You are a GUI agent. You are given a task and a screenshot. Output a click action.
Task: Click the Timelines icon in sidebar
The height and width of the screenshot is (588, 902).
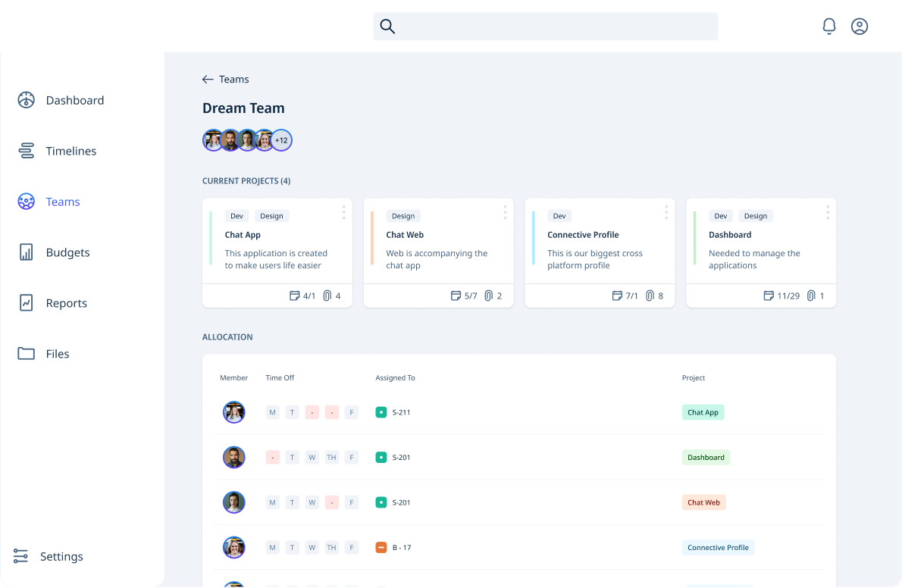[x=26, y=151]
